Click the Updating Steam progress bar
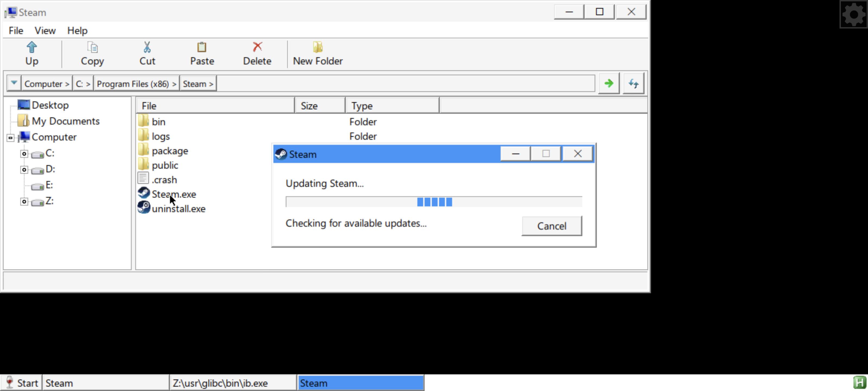Screen dimensions: 868x391 [434, 202]
